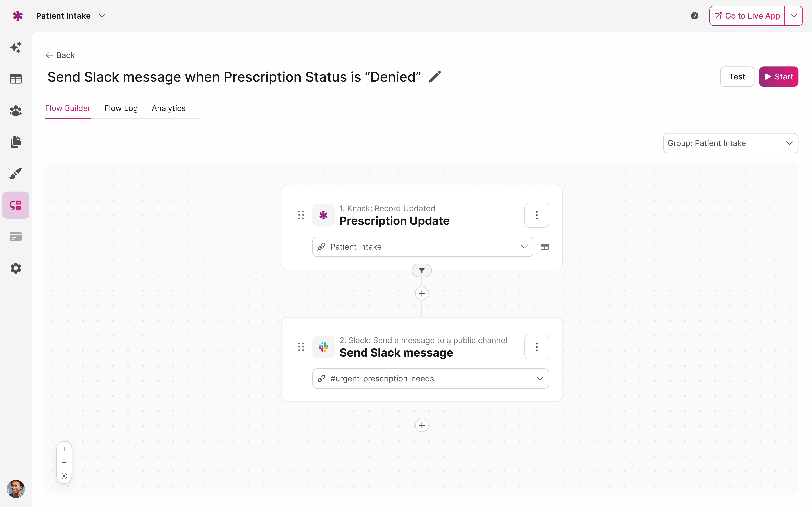812x507 pixels.
Task: Open the help question mark icon
Action: (695, 16)
